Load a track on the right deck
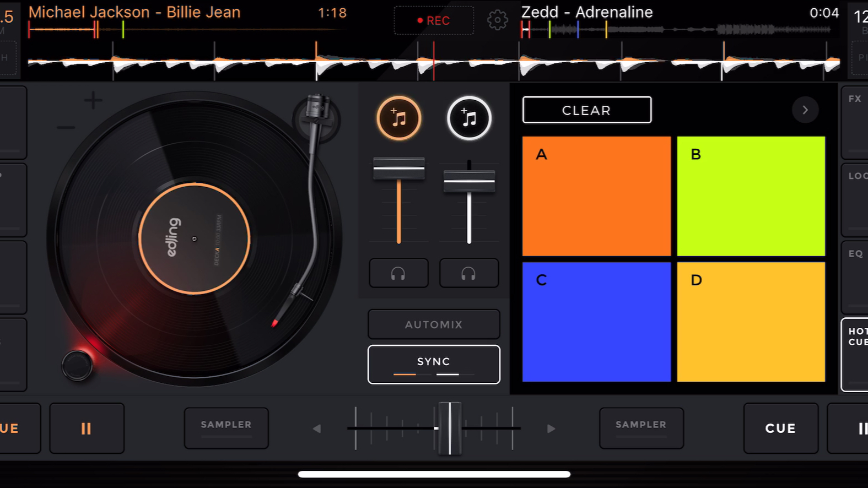This screenshot has width=868, height=488. point(469,118)
